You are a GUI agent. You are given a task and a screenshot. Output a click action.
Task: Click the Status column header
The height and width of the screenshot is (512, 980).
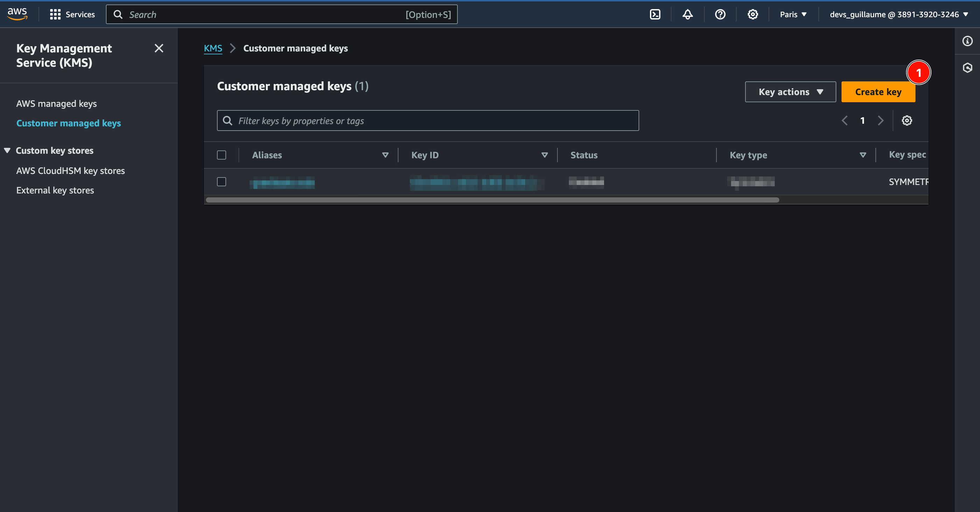pos(583,155)
